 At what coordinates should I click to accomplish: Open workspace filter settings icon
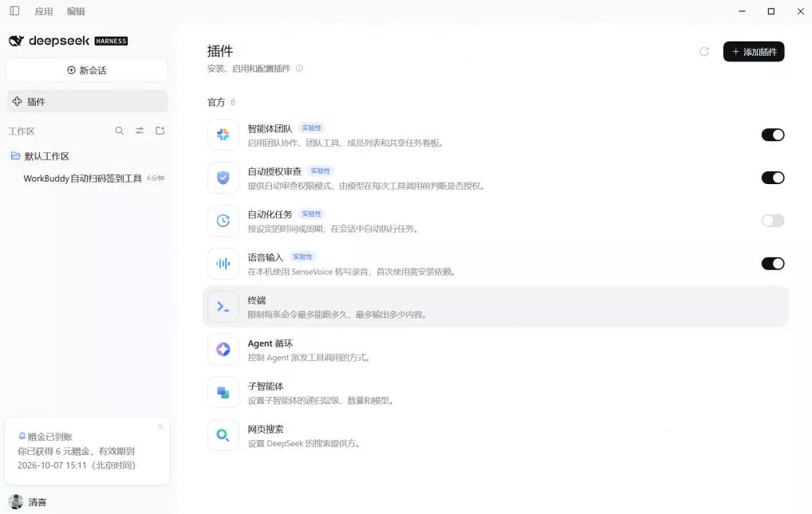(x=140, y=131)
